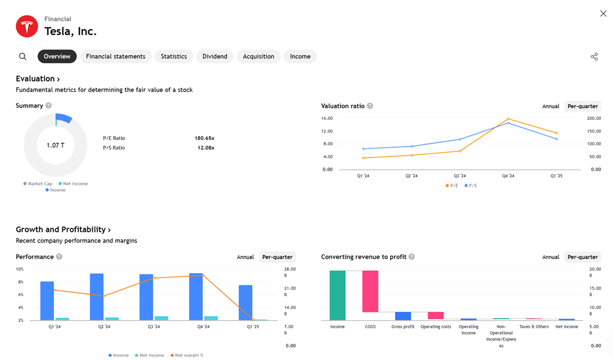The height and width of the screenshot is (364, 613).
Task: Toggle the P/E legend item
Action: click(x=451, y=186)
